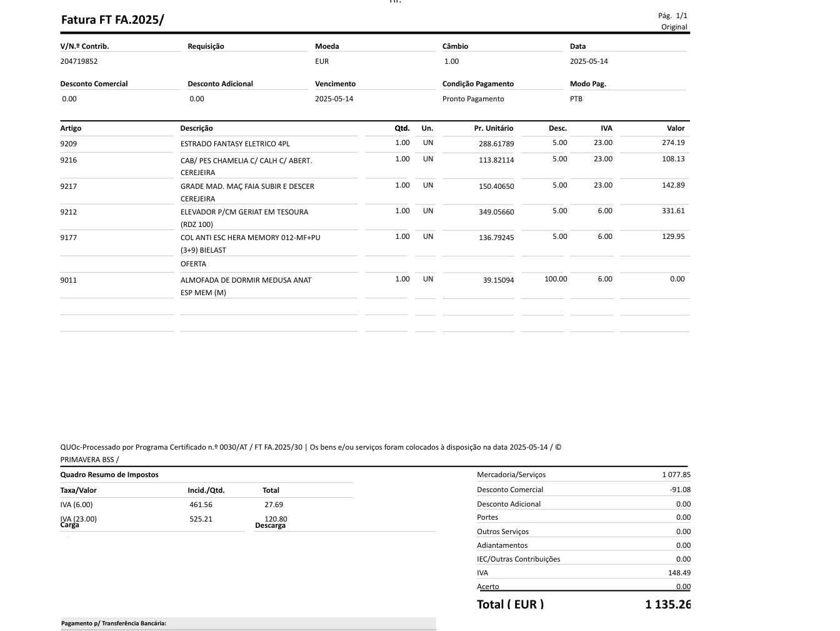
Task: Click the 'Requisição' field header
Action: point(206,46)
